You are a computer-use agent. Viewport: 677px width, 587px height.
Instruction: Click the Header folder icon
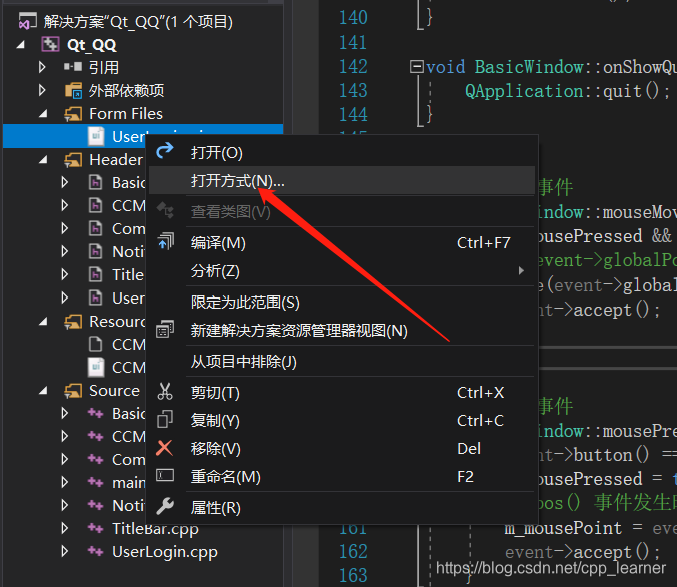coord(73,160)
